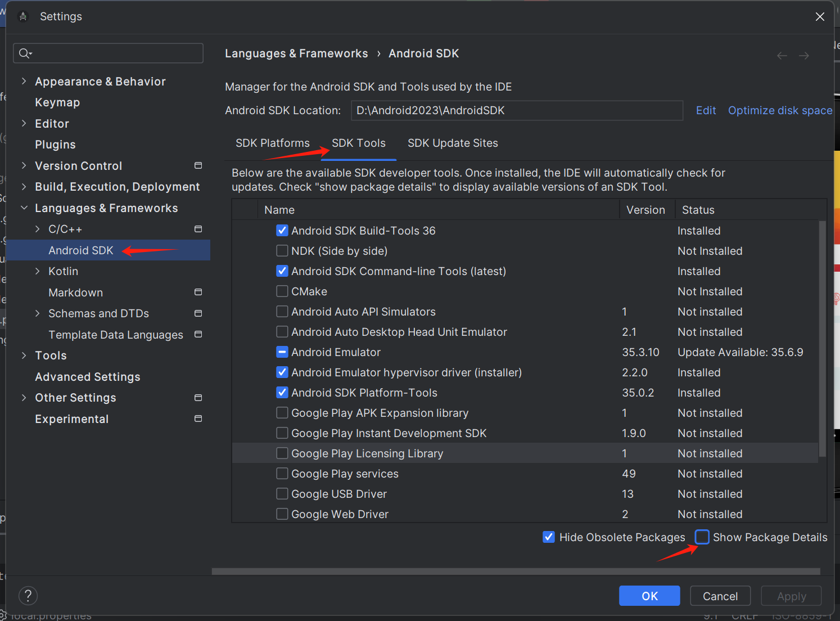
Task: Expand Version Control section
Action: point(24,165)
